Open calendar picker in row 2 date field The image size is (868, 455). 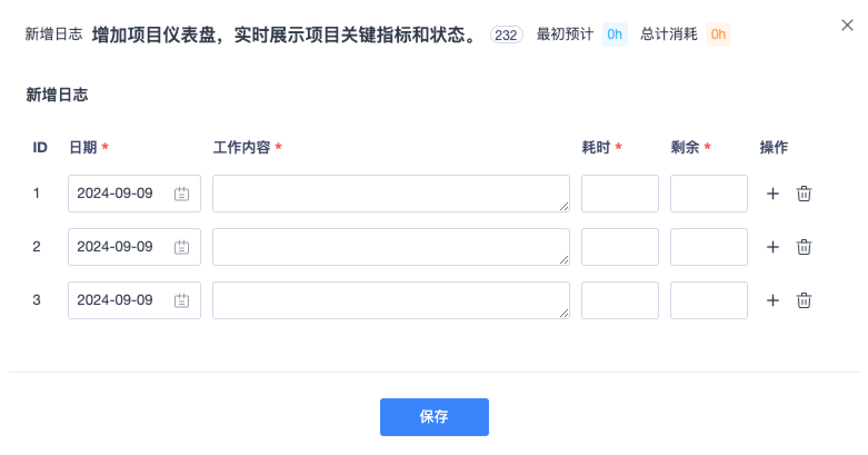pyautogui.click(x=182, y=247)
